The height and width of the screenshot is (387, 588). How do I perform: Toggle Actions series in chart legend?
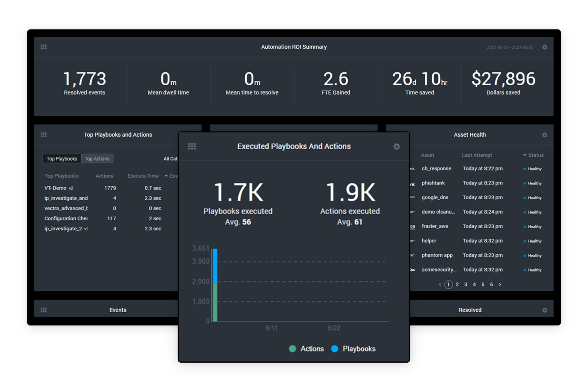coord(306,349)
